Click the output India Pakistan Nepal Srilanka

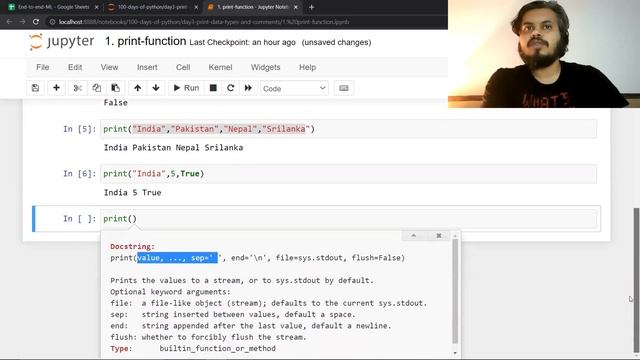pos(173,148)
